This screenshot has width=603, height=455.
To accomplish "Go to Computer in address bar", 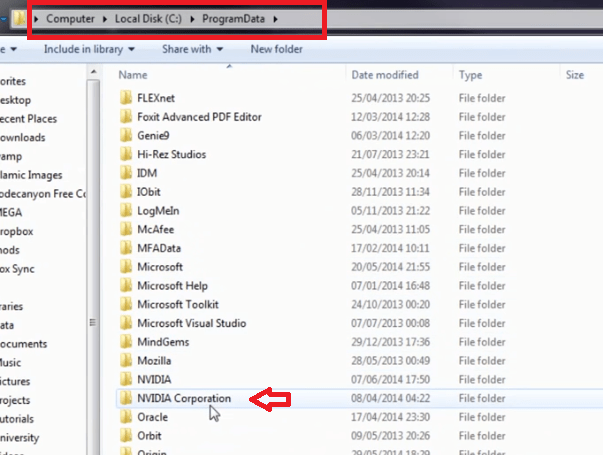I will pos(70,19).
